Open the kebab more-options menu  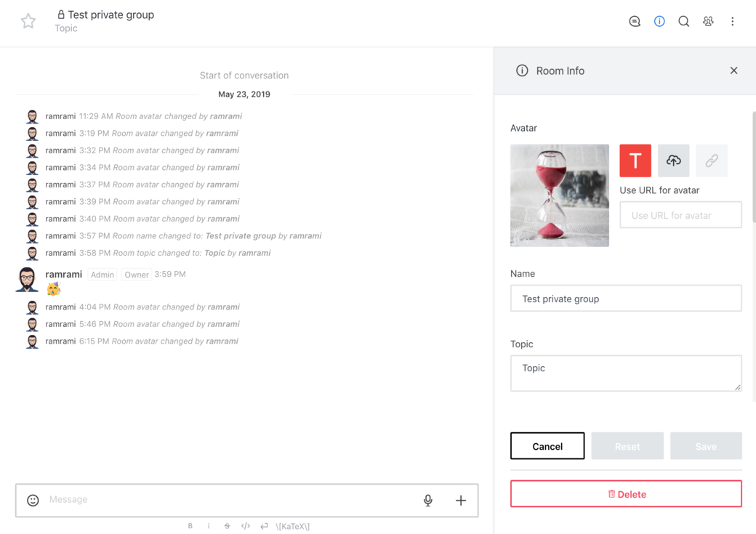click(x=733, y=21)
